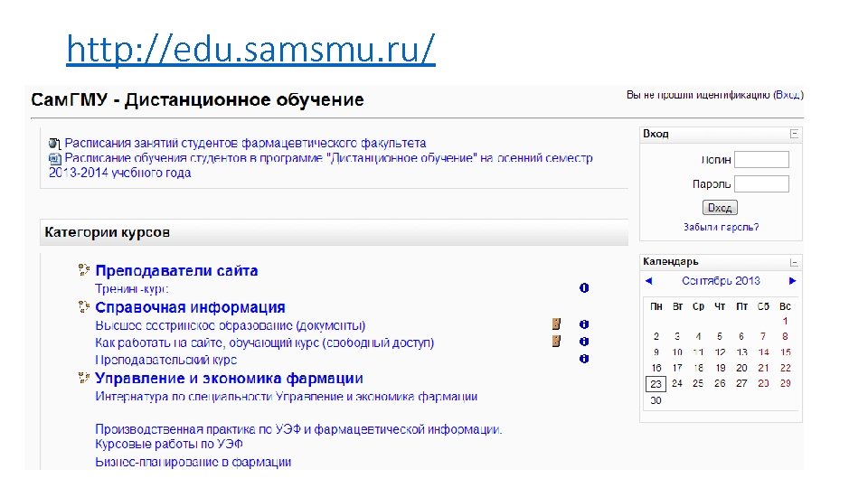Screen dimensions: 868x488
Task: Open Курсовые работы по УЭФ course
Action: [x=169, y=445]
